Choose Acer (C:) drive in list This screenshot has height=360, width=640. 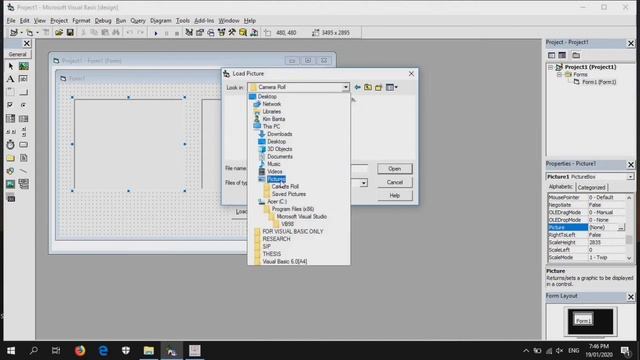[276, 202]
